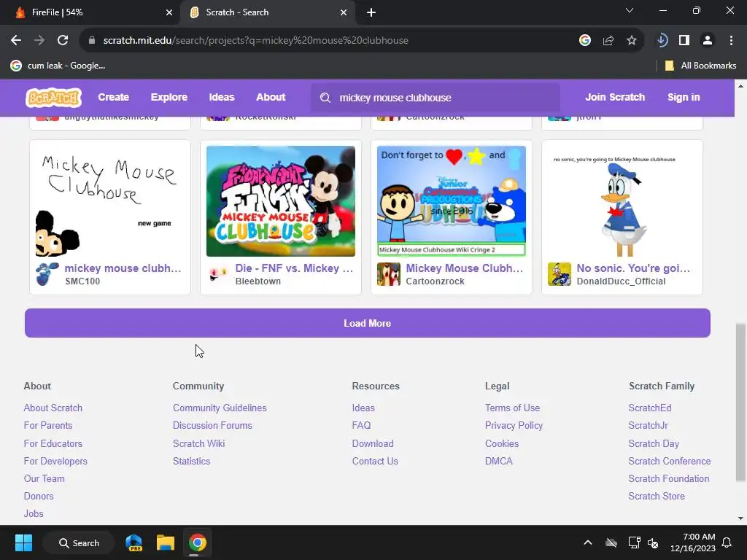Open the Community Guidelines link
Image resolution: width=747 pixels, height=560 pixels.
pos(220,408)
